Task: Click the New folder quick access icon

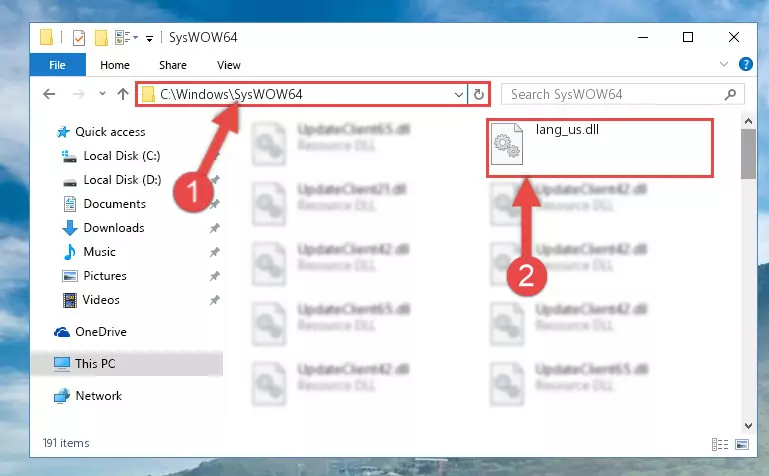Action: (101, 37)
